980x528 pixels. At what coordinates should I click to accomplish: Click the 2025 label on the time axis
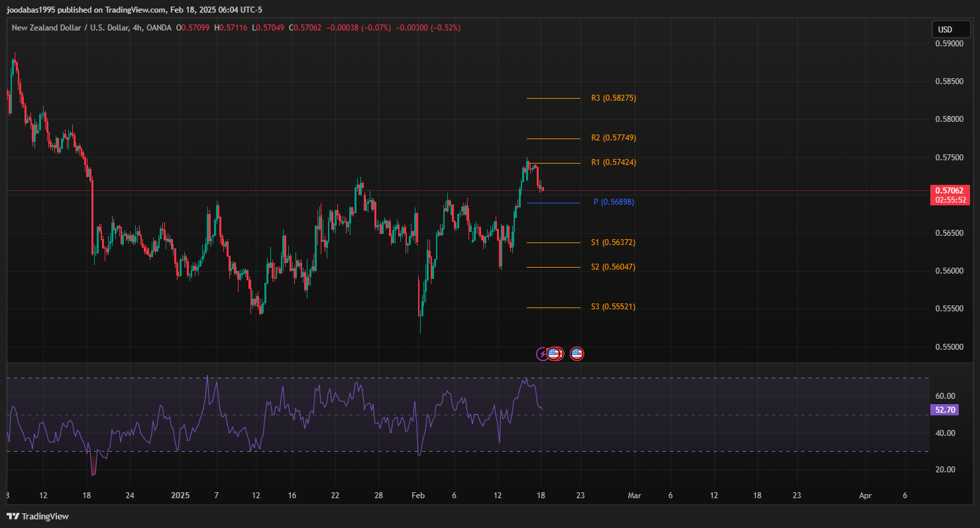tap(180, 496)
